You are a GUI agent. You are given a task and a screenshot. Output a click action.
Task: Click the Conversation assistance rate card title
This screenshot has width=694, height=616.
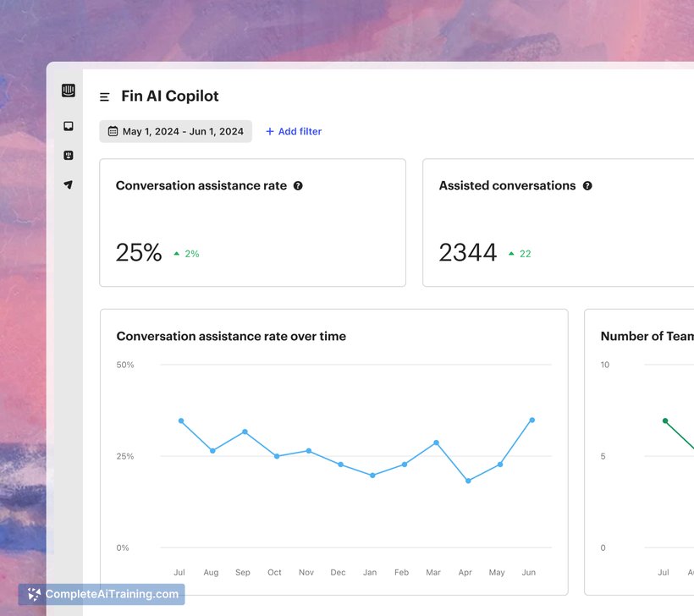tap(201, 186)
